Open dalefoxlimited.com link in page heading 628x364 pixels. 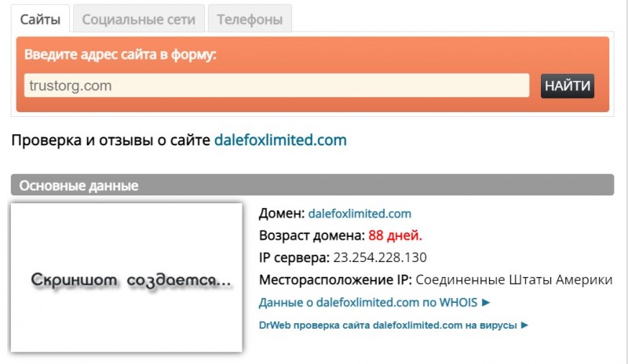[280, 140]
